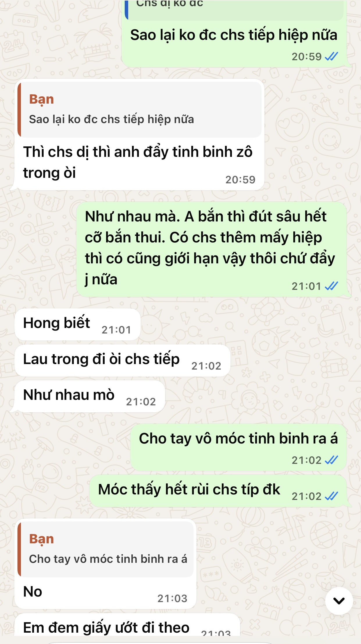
Task: Tap the read ticks on the 'Móc thấy hết' message
Action: pyautogui.click(x=331, y=496)
